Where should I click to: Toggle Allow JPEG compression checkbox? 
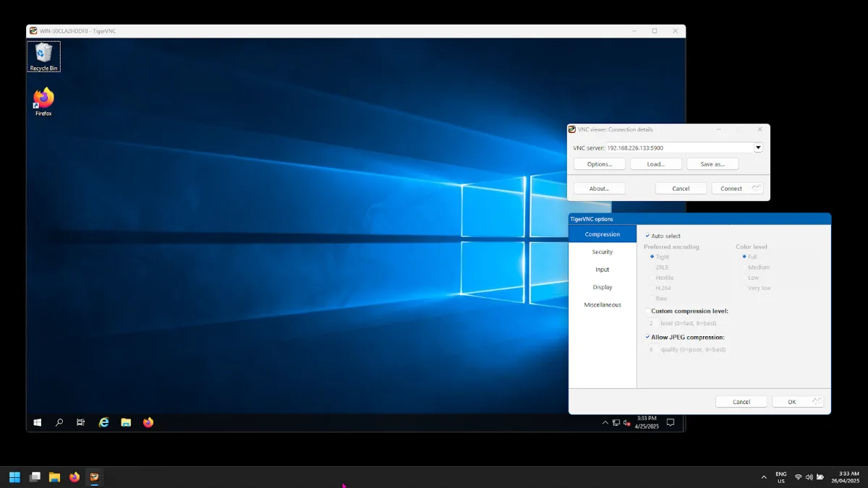tap(647, 337)
